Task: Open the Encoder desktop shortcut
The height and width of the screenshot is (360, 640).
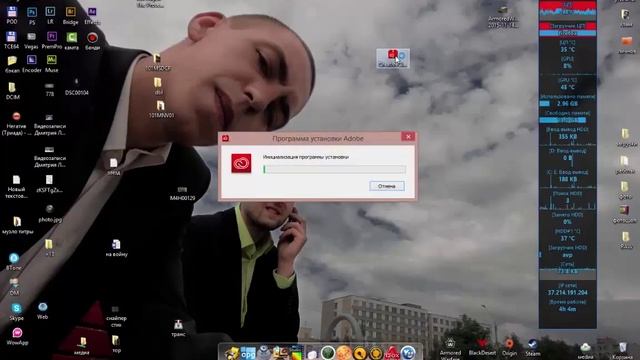Action: point(32,64)
